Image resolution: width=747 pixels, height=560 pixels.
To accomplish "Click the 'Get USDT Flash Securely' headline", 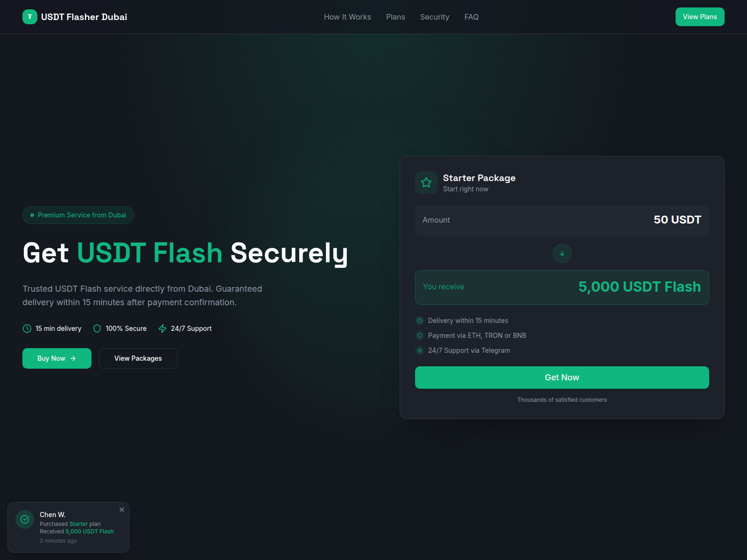I will [185, 253].
